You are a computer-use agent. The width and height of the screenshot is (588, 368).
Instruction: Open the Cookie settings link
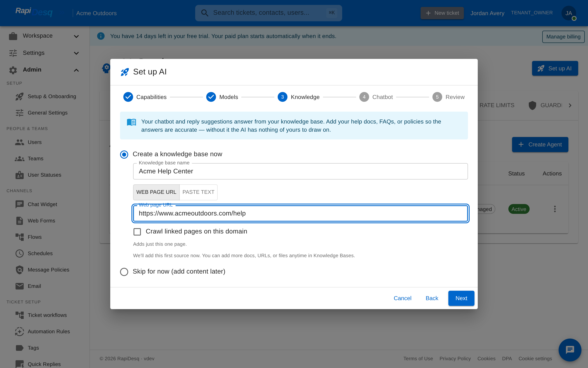pyautogui.click(x=535, y=359)
